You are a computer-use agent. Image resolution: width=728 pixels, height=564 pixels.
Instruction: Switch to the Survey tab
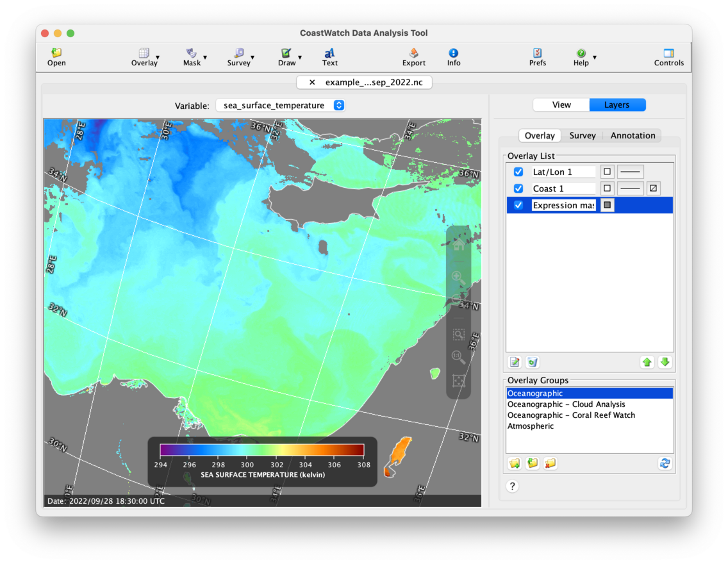[583, 136]
